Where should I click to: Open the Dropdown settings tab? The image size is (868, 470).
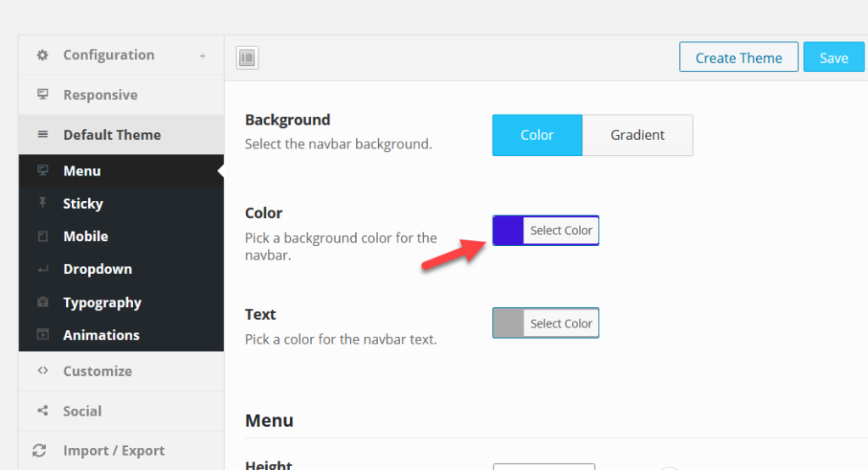[121, 269]
